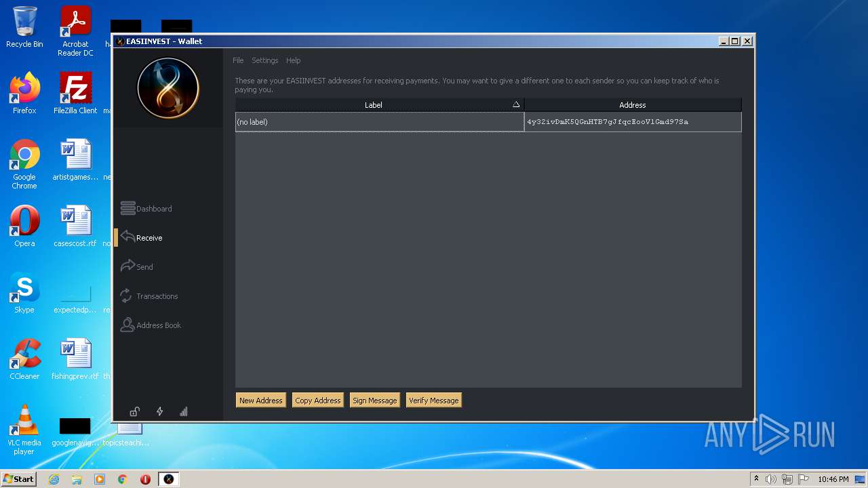The width and height of the screenshot is (868, 488).
Task: Click the wallet lock status icon
Action: point(135,411)
